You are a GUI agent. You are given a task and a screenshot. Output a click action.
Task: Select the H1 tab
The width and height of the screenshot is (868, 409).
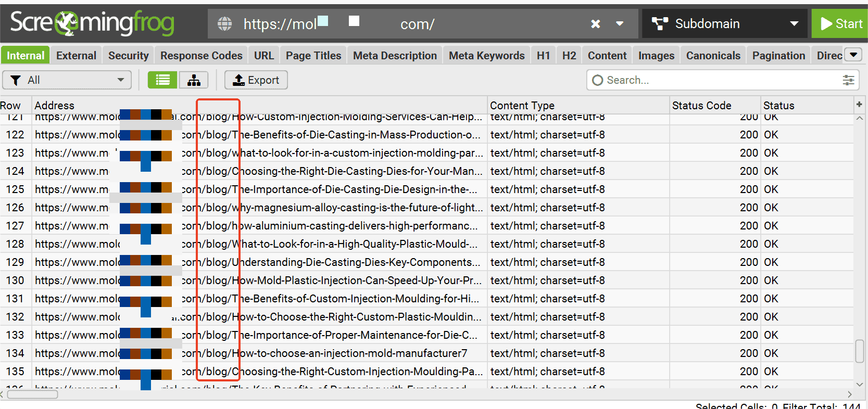point(543,55)
